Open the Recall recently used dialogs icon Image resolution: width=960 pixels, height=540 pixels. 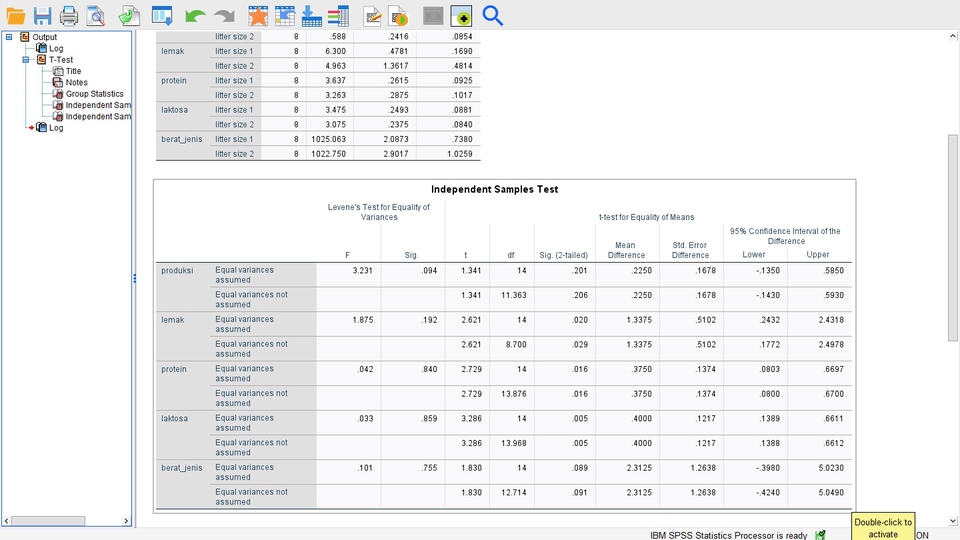pyautogui.click(x=162, y=15)
